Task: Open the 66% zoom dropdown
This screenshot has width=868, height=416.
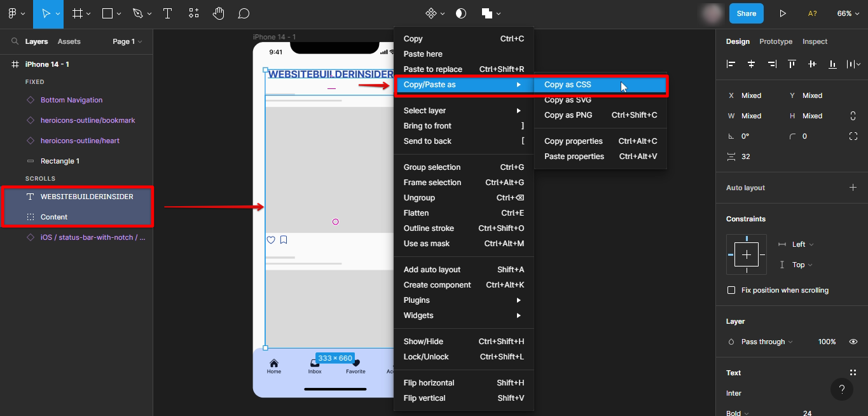Action: (848, 13)
